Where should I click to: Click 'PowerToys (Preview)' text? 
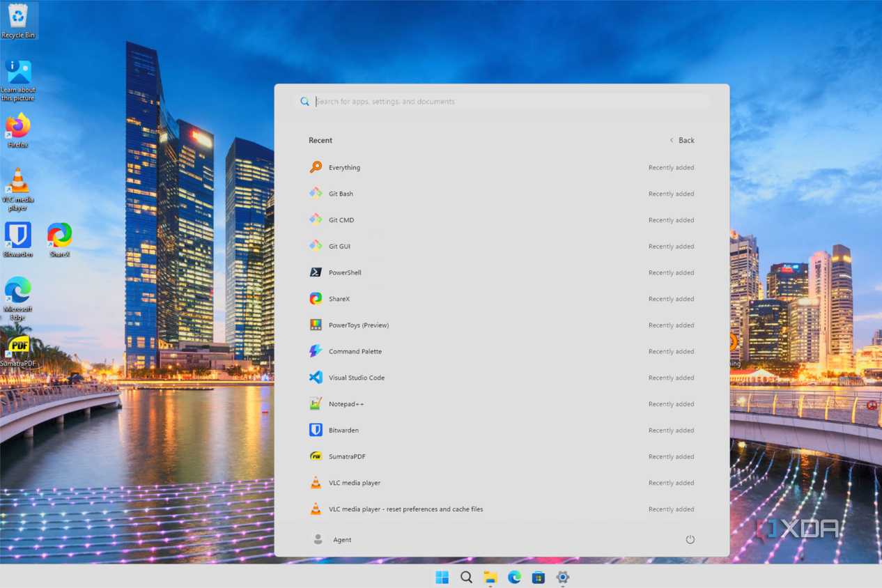click(x=359, y=325)
